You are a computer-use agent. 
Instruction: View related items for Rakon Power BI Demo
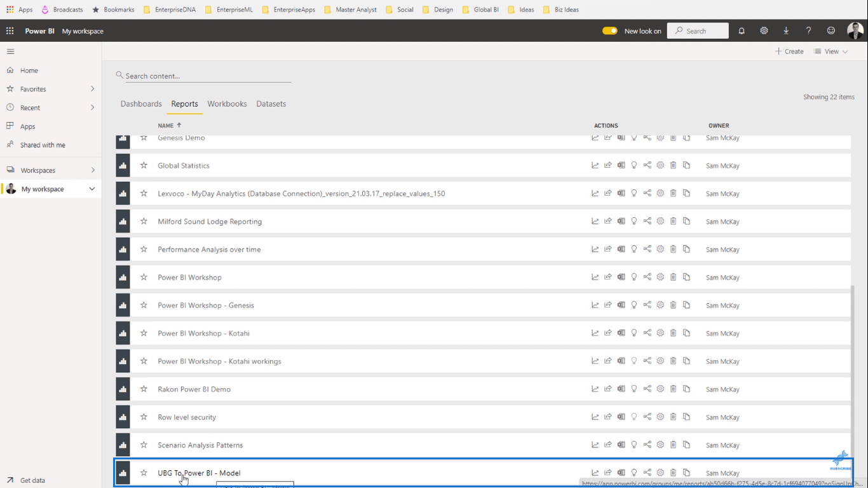[648, 389]
